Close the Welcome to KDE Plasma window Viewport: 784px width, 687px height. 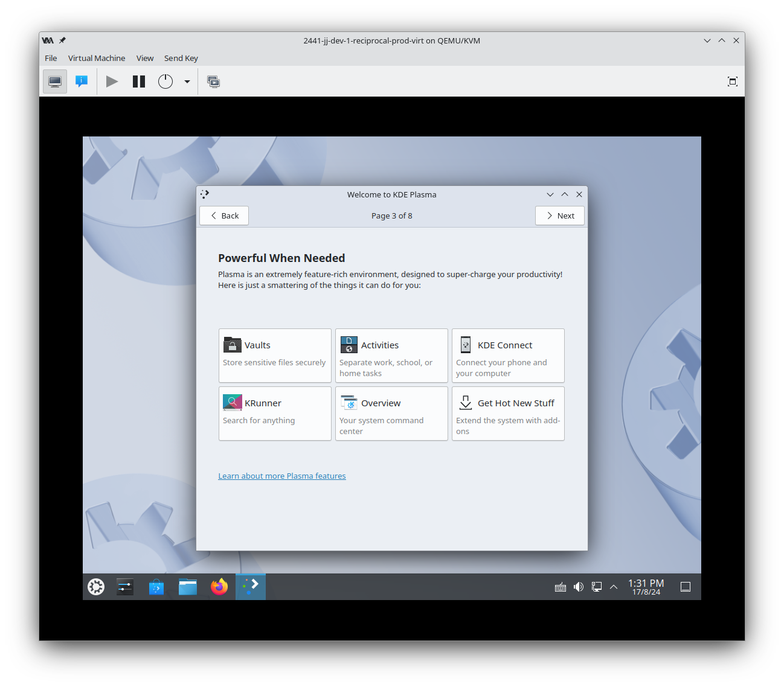(579, 194)
